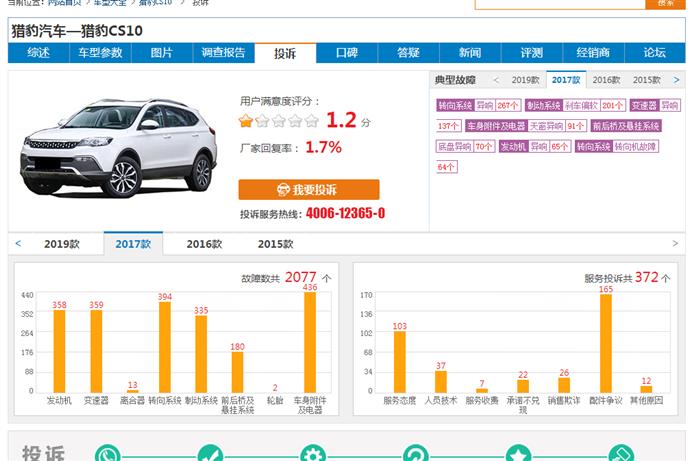Screen dimensions: 700x461
Task: Click the 车身附件及电器 bar labeled 436
Action: 310,342
